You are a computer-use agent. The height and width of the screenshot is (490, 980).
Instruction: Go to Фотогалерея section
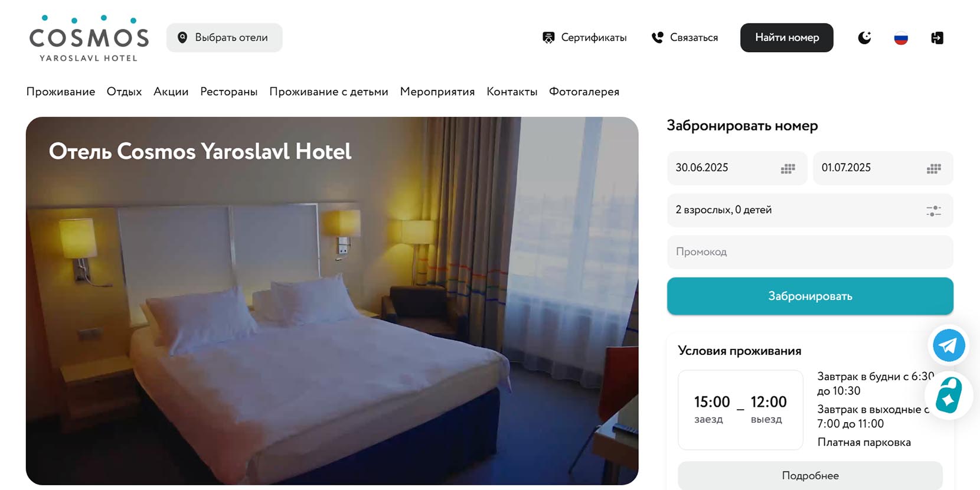[584, 92]
